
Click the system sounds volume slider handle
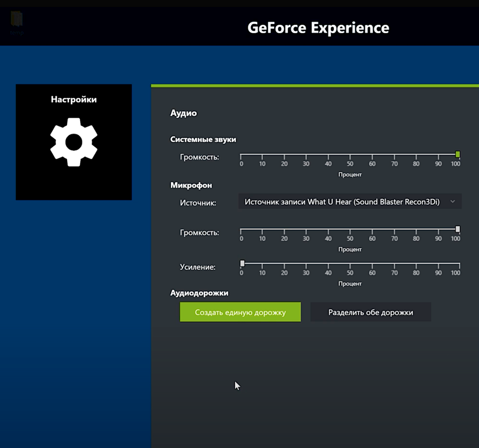click(458, 154)
